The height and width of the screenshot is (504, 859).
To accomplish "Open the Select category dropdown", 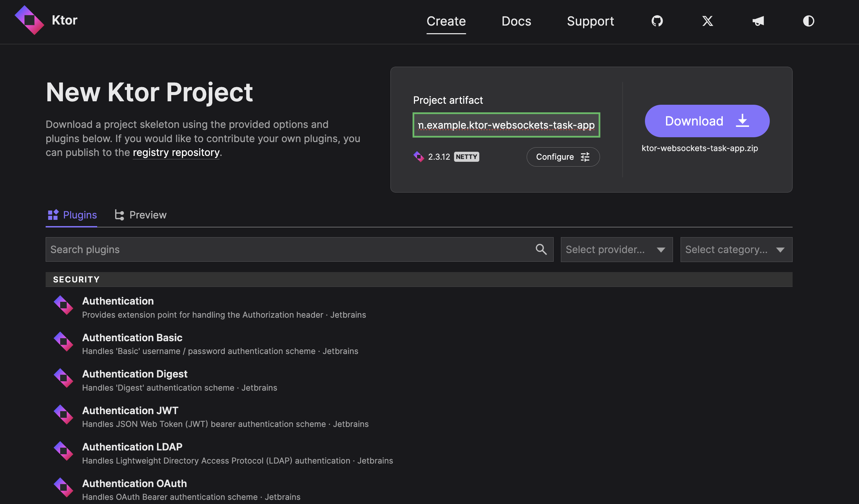I will (x=736, y=250).
